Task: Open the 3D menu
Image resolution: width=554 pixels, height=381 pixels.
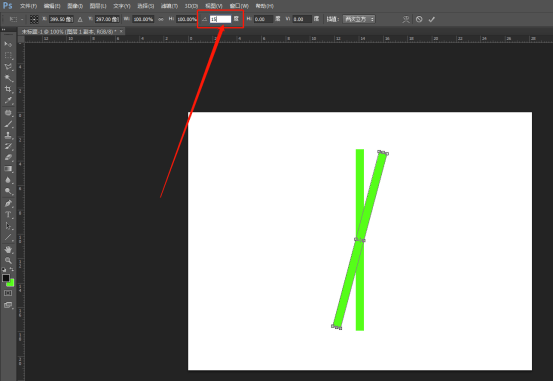Action: point(191,6)
